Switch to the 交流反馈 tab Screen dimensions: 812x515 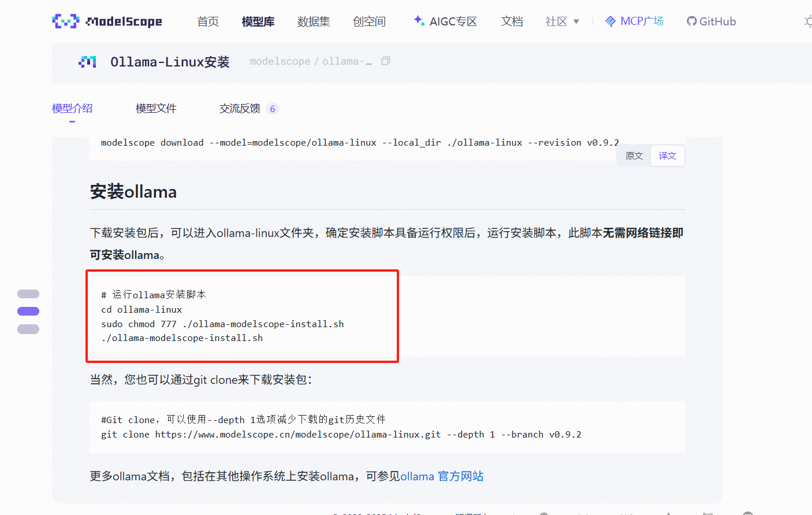point(240,108)
